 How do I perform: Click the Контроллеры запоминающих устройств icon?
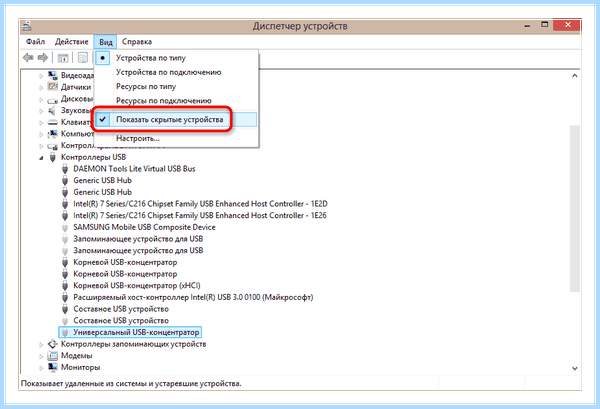[x=52, y=344]
